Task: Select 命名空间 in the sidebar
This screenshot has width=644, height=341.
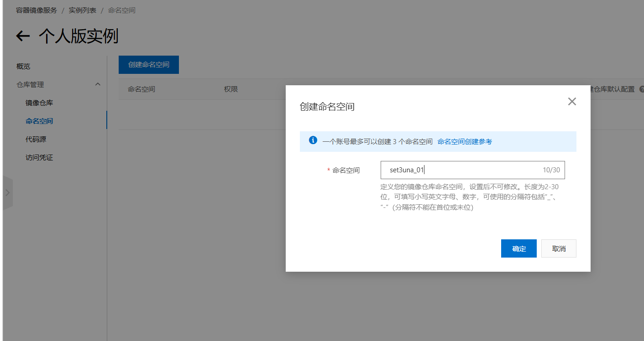Action: coord(39,121)
